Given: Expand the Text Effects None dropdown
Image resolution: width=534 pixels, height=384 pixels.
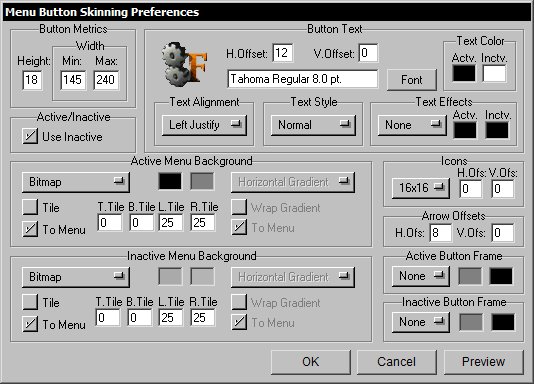Looking at the screenshot, I should click(x=412, y=125).
